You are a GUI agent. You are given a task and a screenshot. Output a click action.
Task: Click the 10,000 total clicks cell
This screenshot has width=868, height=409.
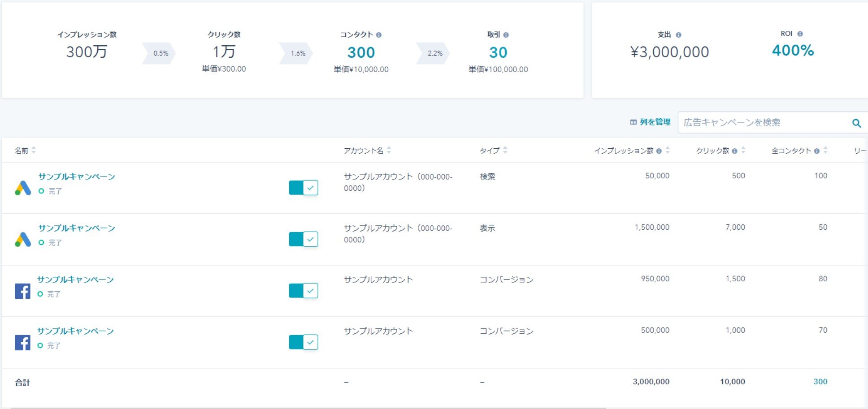733,382
